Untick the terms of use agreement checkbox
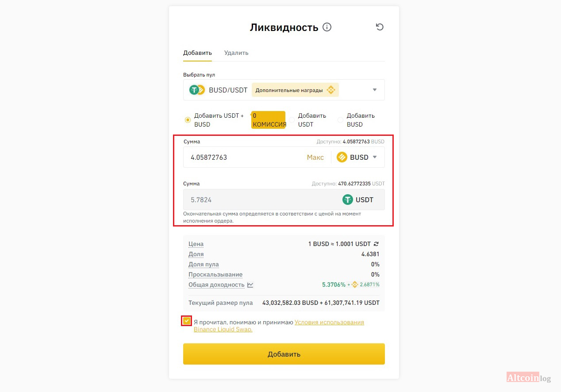 pos(187,321)
